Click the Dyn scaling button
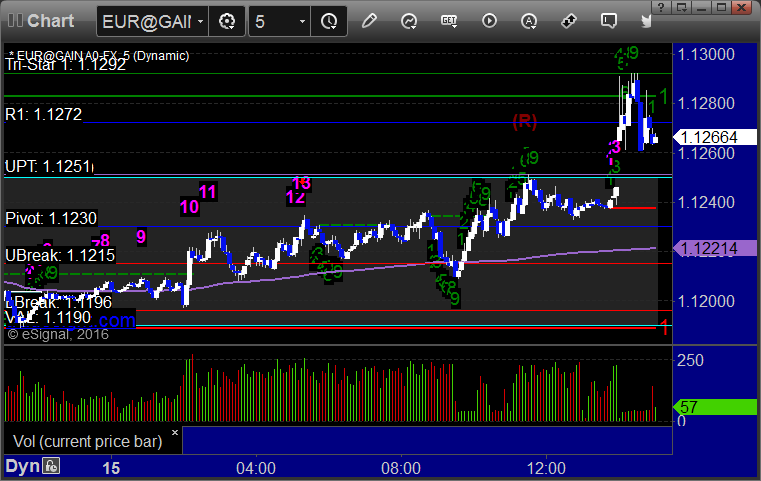The image size is (761, 481). click(22, 466)
